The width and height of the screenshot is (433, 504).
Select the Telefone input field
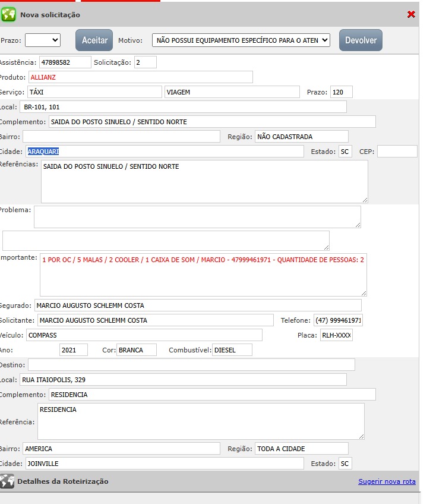click(338, 320)
